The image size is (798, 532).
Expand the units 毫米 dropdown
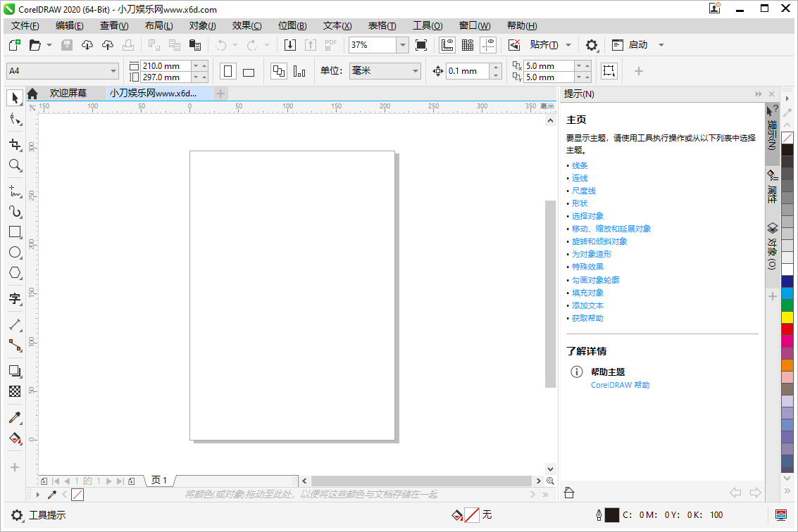[x=415, y=71]
